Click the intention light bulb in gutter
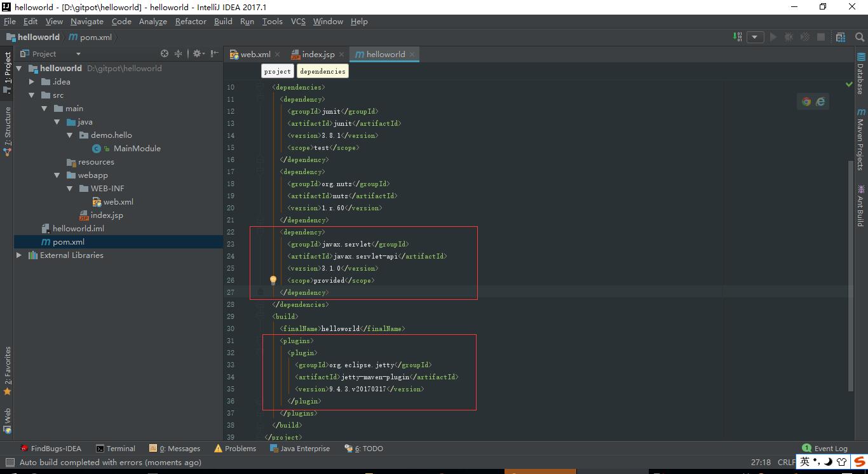 [273, 280]
